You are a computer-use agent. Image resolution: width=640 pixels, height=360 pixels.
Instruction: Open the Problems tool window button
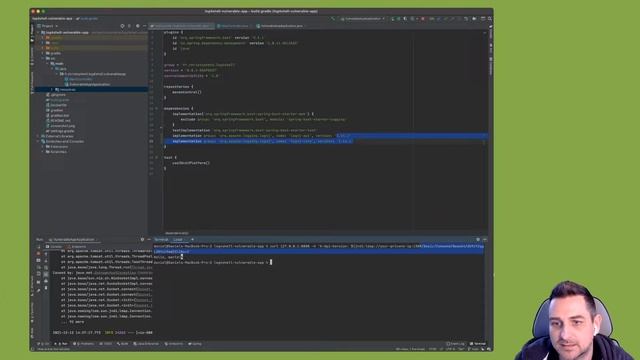click(x=83, y=344)
